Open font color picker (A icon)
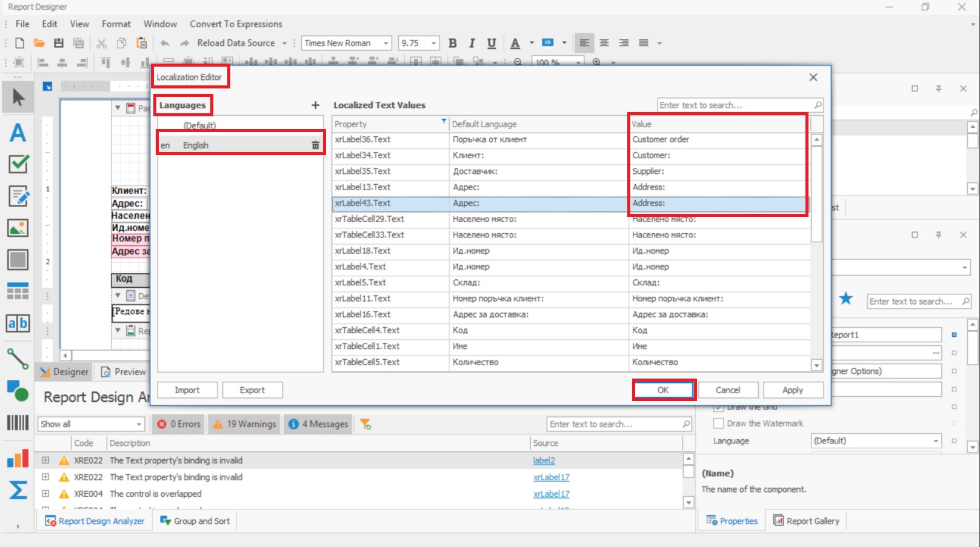 pos(515,43)
